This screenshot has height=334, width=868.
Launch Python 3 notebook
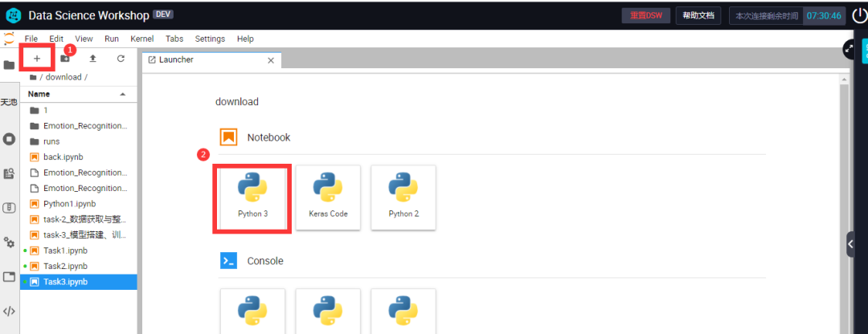(252, 198)
